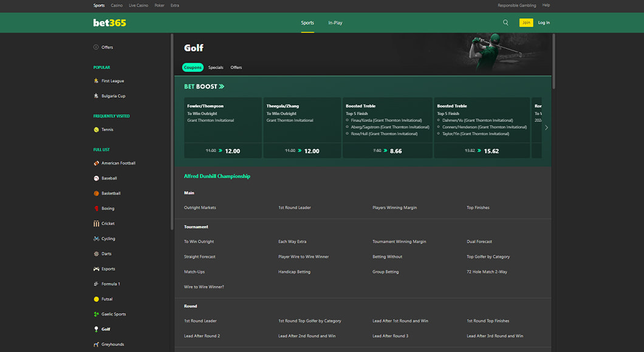
Task: Open Players Winning Margin market
Action: pyautogui.click(x=395, y=208)
